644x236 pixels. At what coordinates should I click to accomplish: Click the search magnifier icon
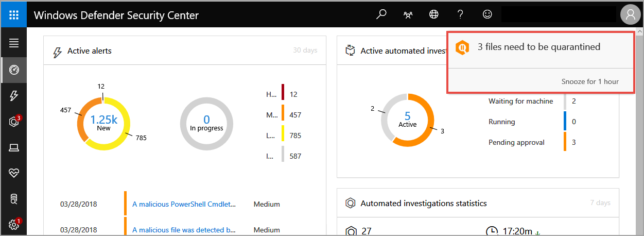pyautogui.click(x=381, y=14)
